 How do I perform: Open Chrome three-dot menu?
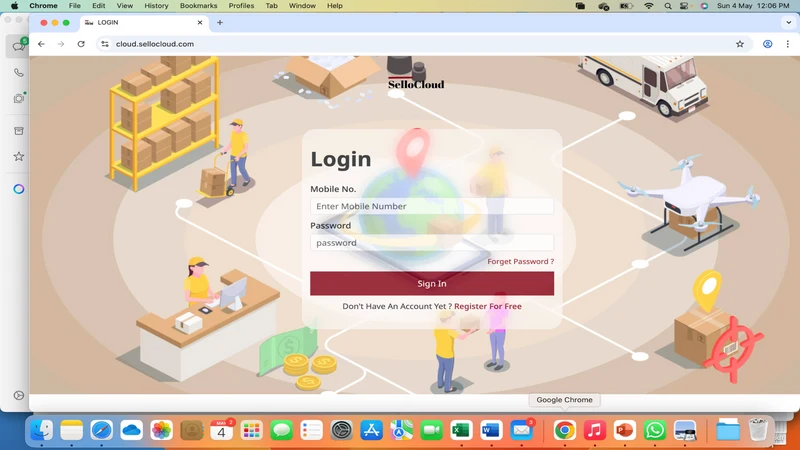(788, 44)
